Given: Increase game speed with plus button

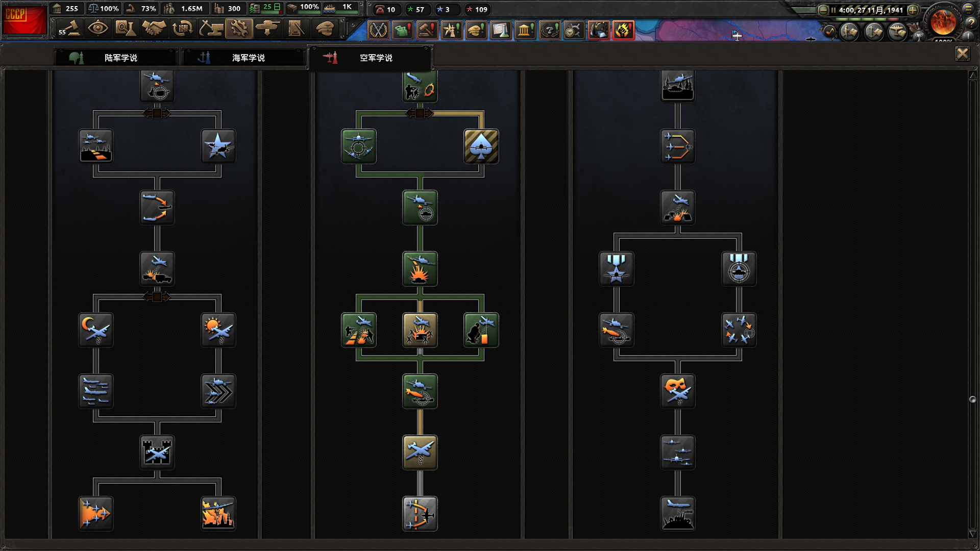Looking at the screenshot, I should [913, 10].
